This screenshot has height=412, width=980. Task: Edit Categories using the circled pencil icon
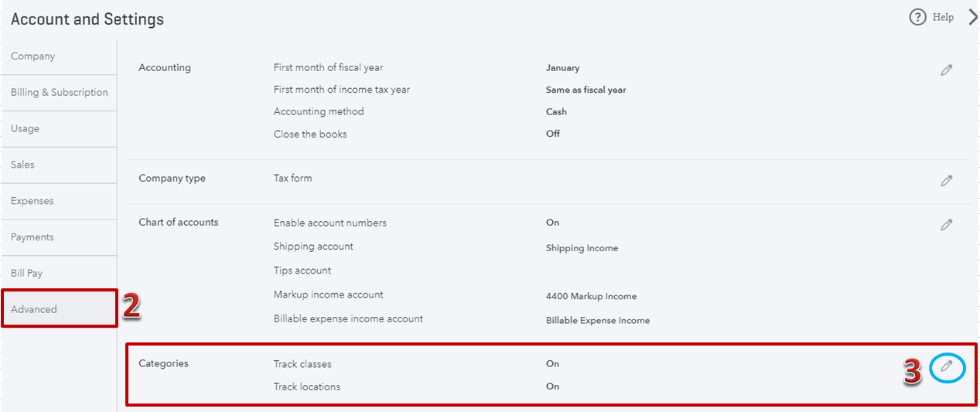[x=947, y=366]
